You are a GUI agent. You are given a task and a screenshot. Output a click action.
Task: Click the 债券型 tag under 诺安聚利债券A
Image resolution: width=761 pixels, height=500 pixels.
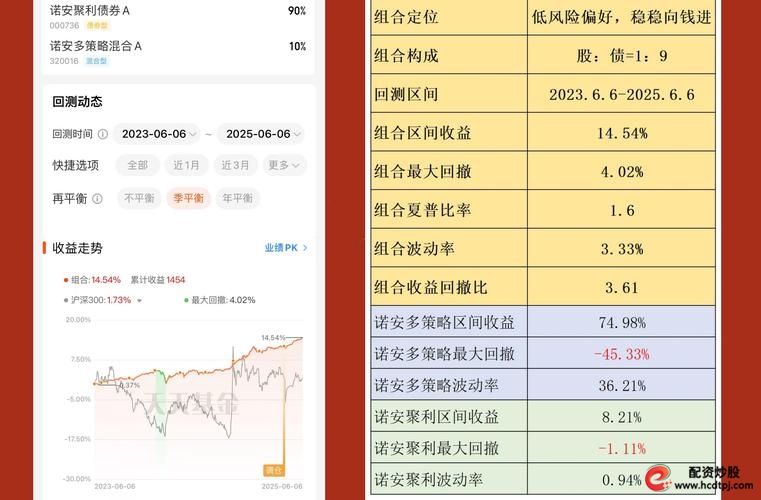(x=97, y=25)
